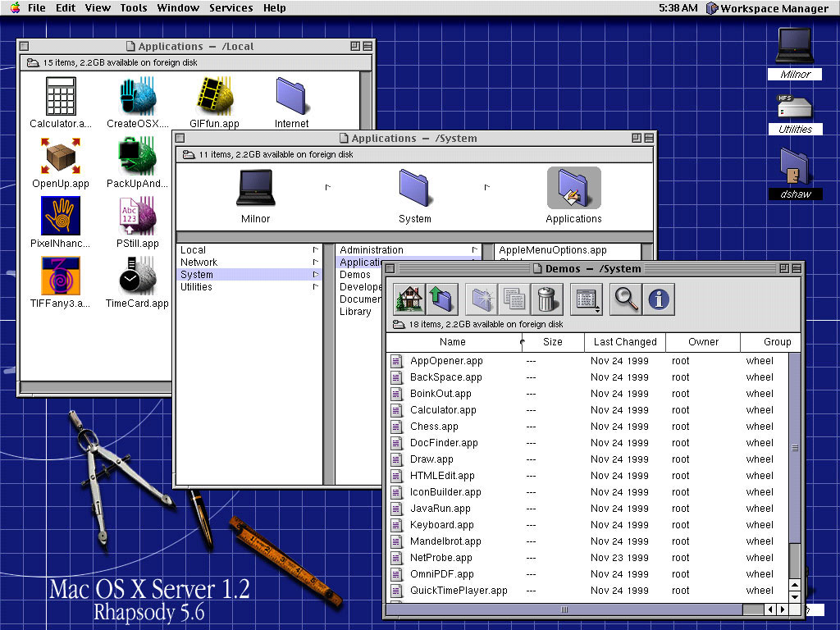The image size is (840, 630).
Task: Collapse the Applications /Local window with windowshade button
Action: pos(367,47)
